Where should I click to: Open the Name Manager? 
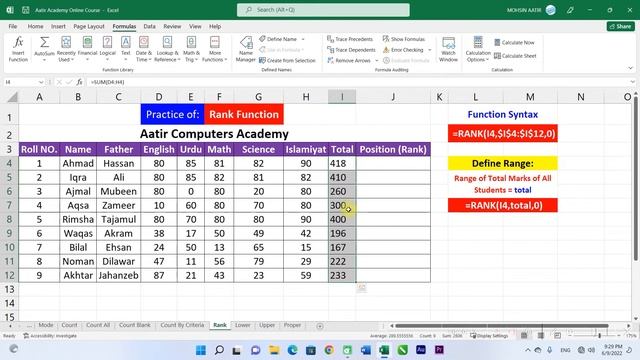tap(246, 49)
